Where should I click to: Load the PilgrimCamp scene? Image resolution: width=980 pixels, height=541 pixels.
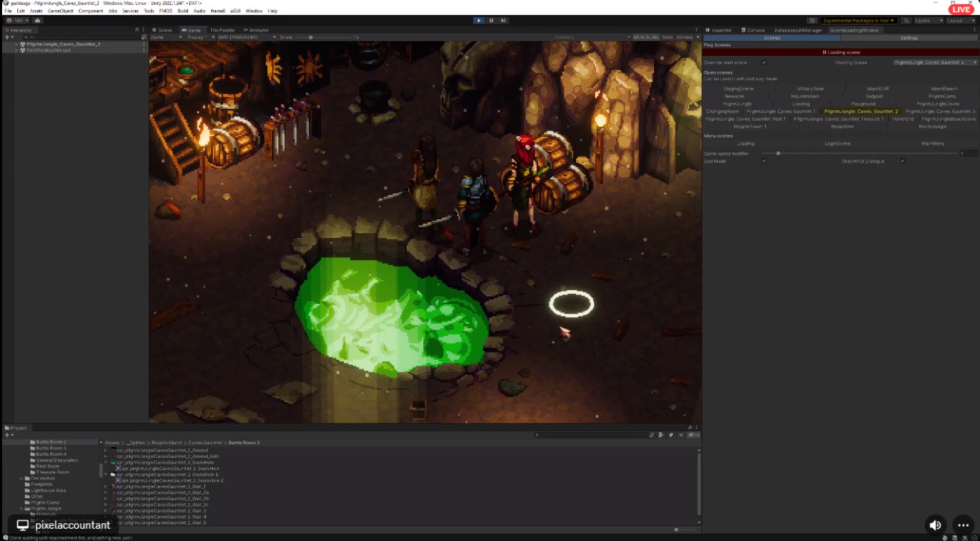pos(942,96)
